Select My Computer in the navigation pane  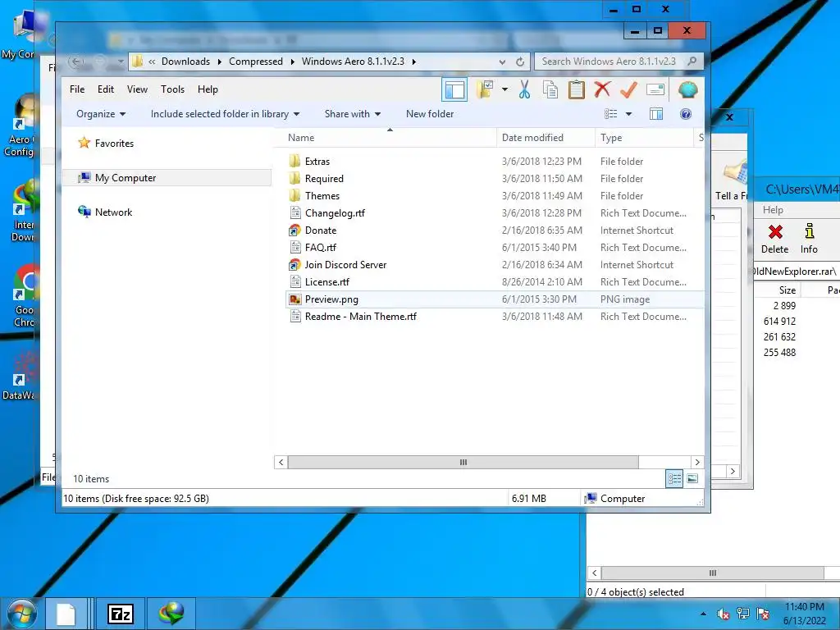click(167, 178)
